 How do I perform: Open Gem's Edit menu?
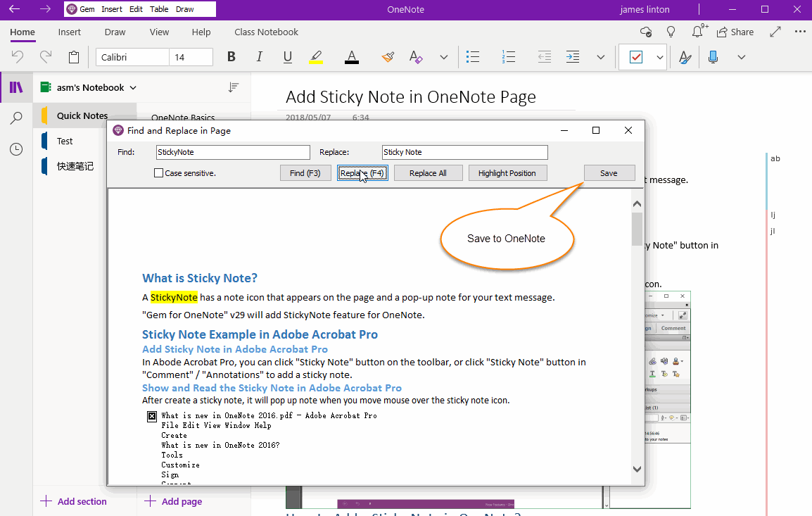(137, 9)
